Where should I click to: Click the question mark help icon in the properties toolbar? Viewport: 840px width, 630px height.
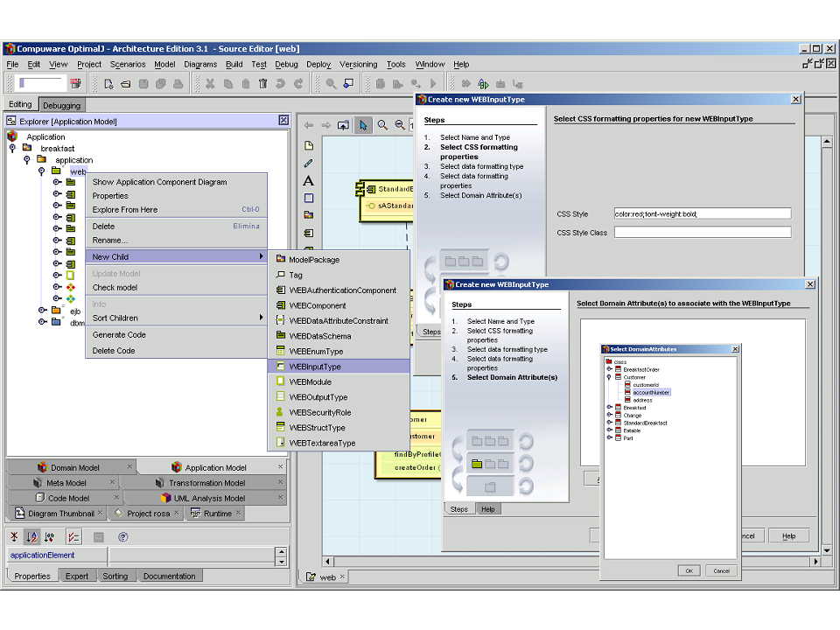pyautogui.click(x=123, y=536)
